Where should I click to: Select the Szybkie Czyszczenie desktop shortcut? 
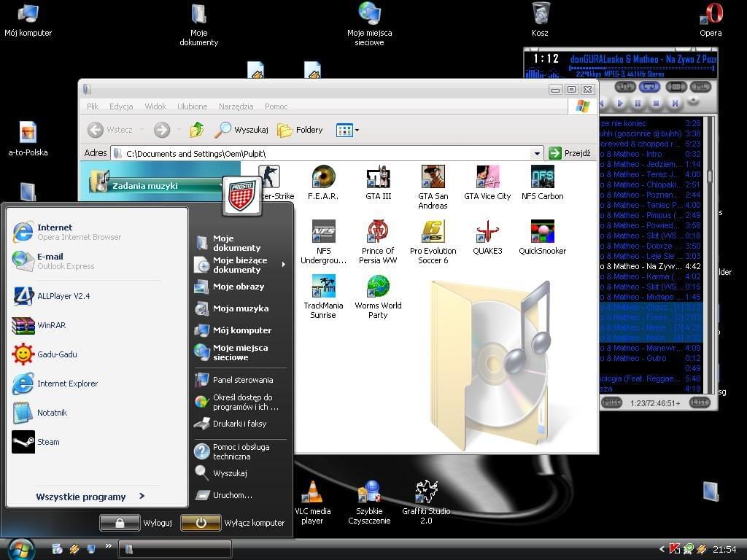click(x=369, y=502)
